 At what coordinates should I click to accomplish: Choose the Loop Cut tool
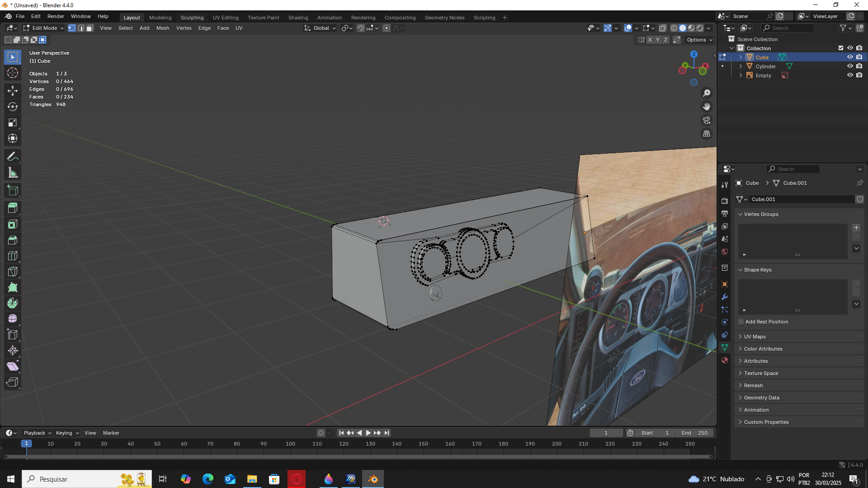13,256
